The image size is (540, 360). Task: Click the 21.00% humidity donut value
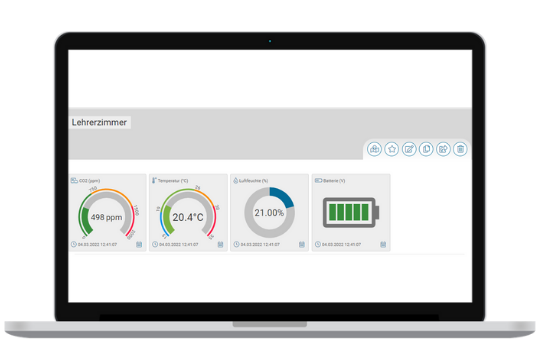click(269, 213)
